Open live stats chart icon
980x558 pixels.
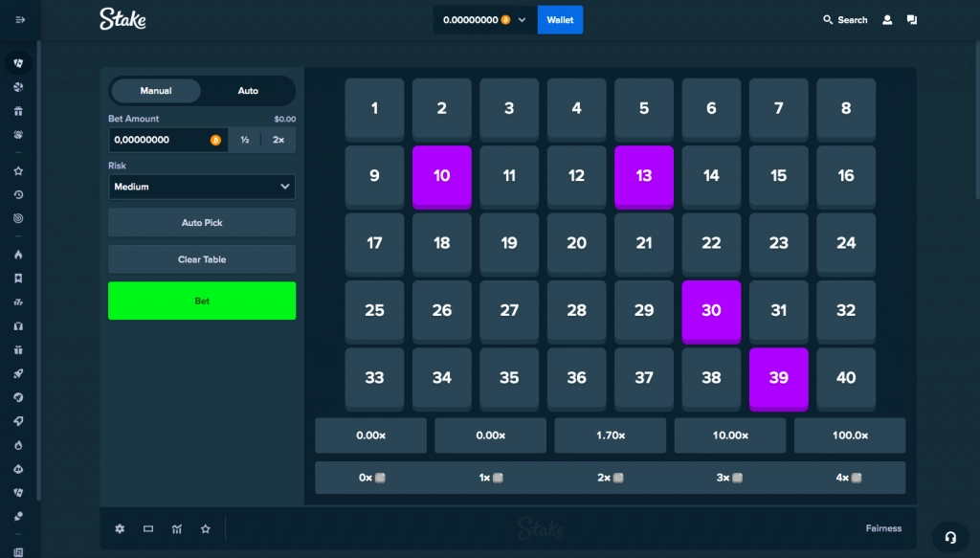point(177,528)
